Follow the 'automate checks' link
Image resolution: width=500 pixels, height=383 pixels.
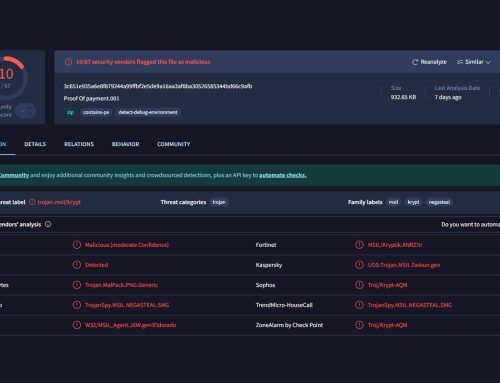click(x=283, y=175)
